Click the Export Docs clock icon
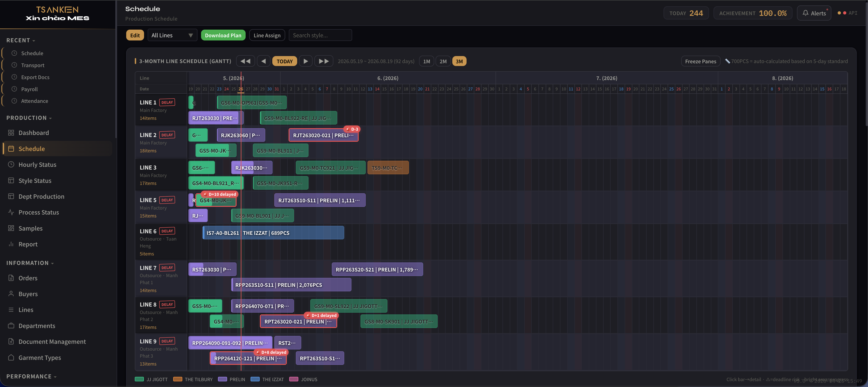The image size is (868, 387). pyautogui.click(x=14, y=77)
